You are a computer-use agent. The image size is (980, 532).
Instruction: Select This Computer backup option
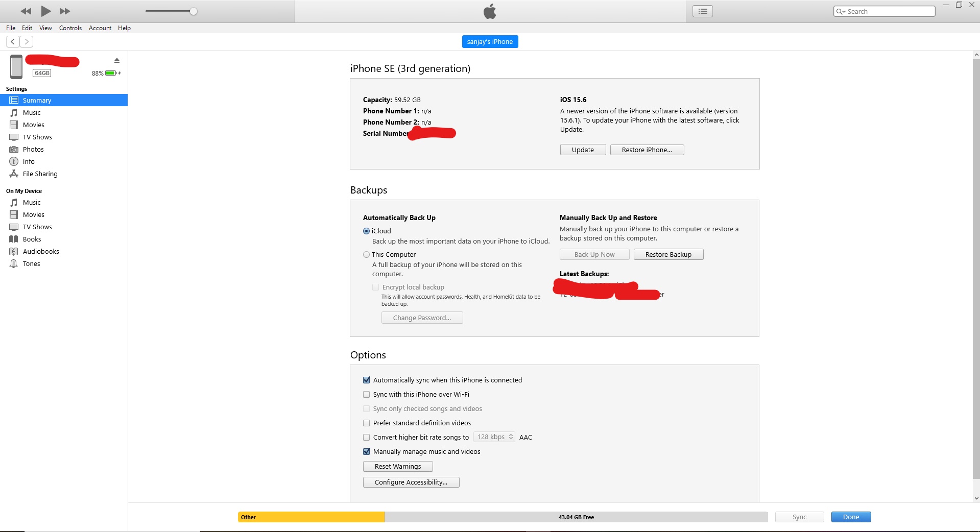pyautogui.click(x=366, y=254)
